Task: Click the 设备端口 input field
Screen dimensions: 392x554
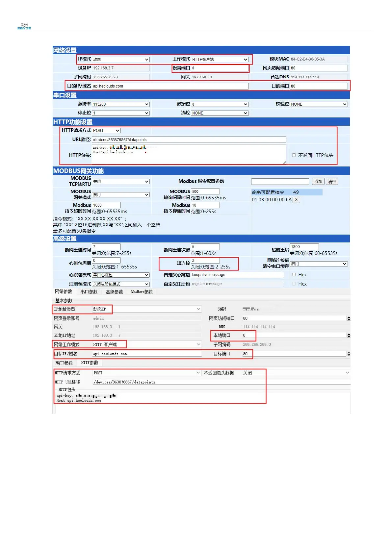Action: (x=220, y=68)
